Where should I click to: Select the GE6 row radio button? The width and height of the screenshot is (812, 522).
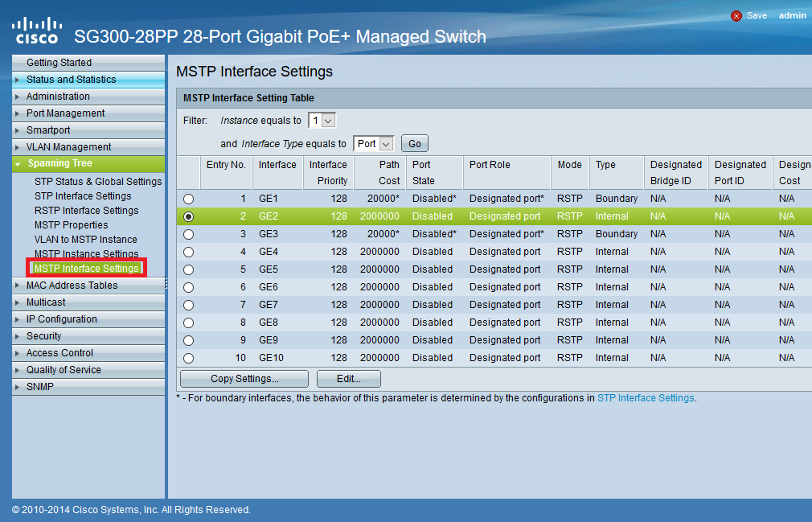click(x=188, y=287)
